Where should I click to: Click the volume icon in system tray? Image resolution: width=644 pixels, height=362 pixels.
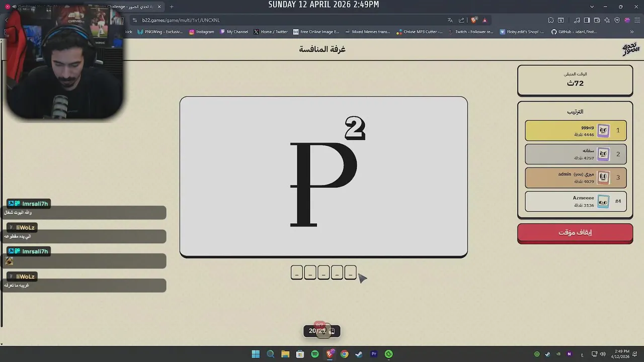(603, 354)
